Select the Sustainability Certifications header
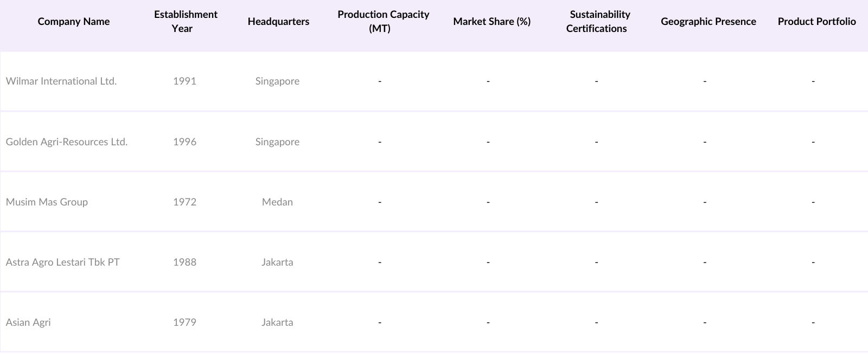Viewport: 868px width, 354px height. [x=599, y=22]
